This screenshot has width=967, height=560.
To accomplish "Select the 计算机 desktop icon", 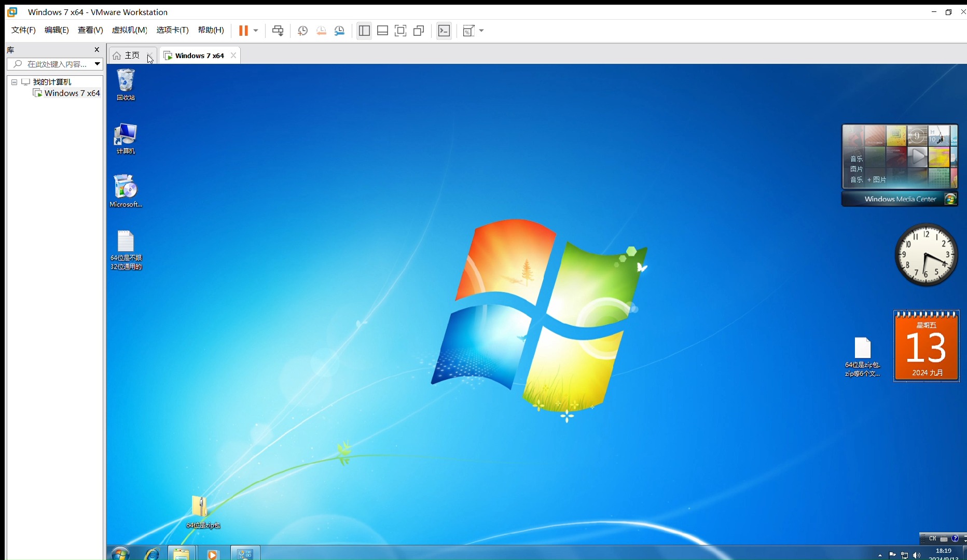I will coord(126,138).
